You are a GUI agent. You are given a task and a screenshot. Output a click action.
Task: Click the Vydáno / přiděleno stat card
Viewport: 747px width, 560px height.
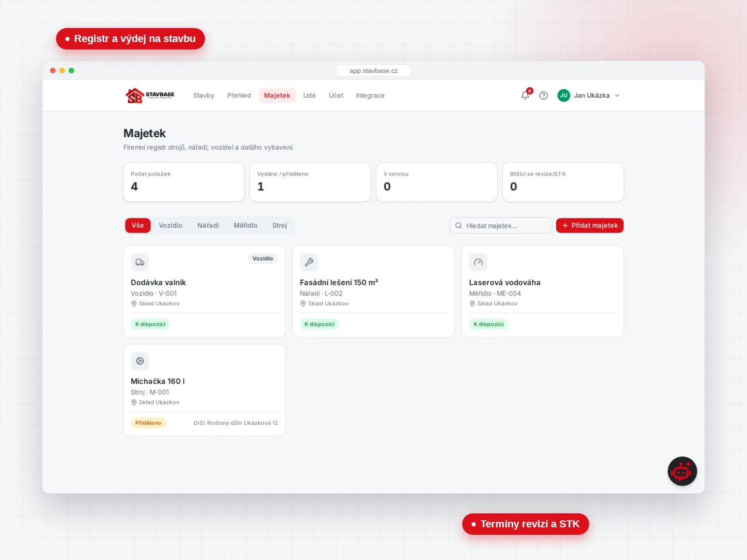[310, 182]
